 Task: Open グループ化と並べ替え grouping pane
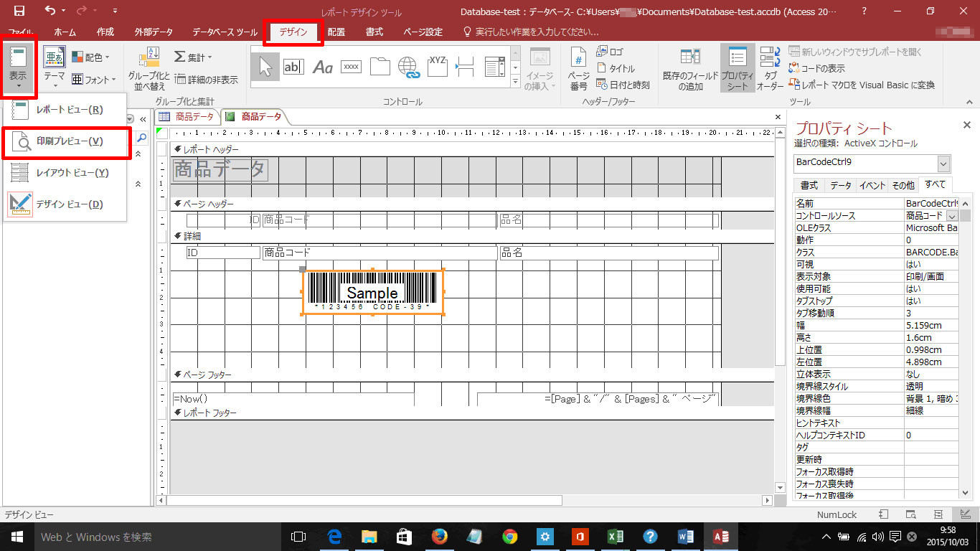point(149,70)
